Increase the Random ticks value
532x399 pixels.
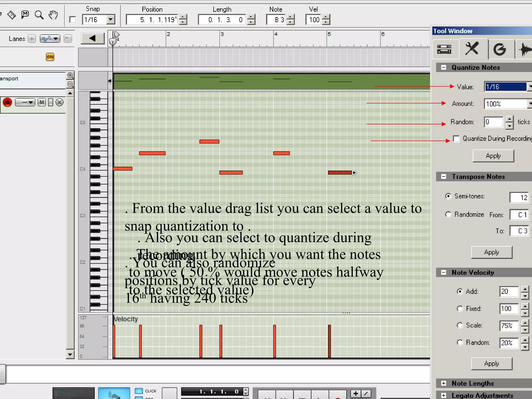pos(510,119)
